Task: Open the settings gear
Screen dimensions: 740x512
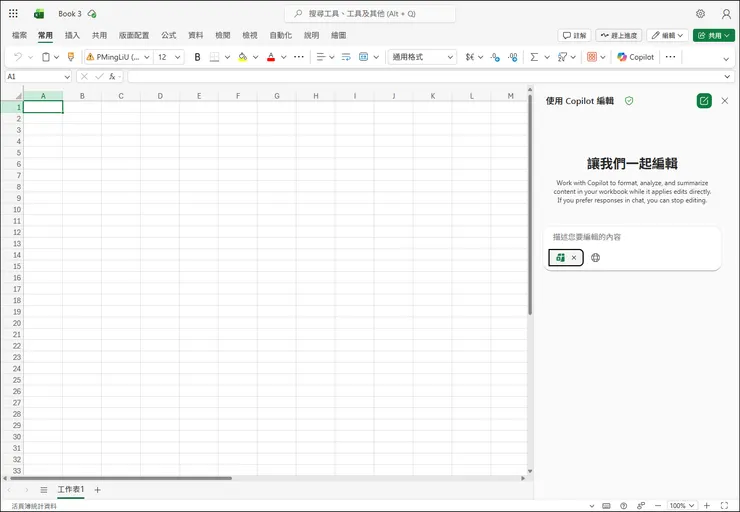Action: coord(700,14)
